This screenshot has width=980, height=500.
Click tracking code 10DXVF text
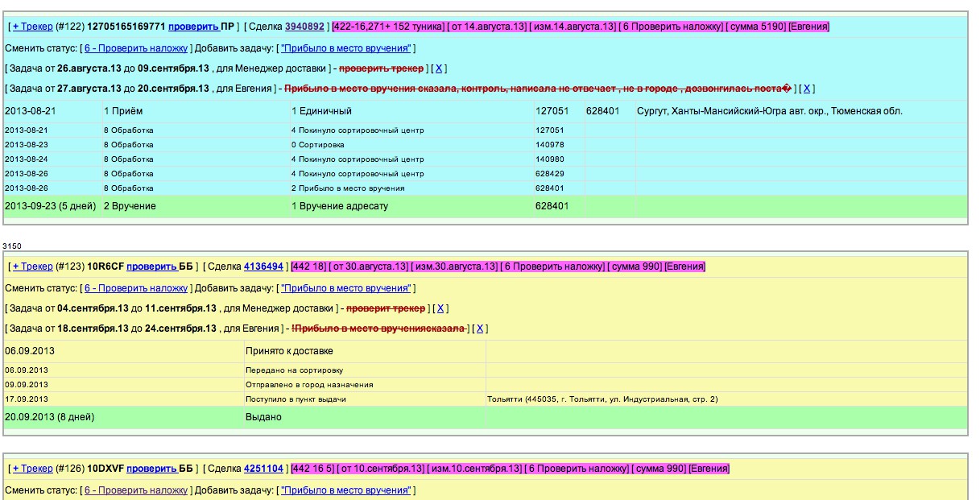[105, 469]
